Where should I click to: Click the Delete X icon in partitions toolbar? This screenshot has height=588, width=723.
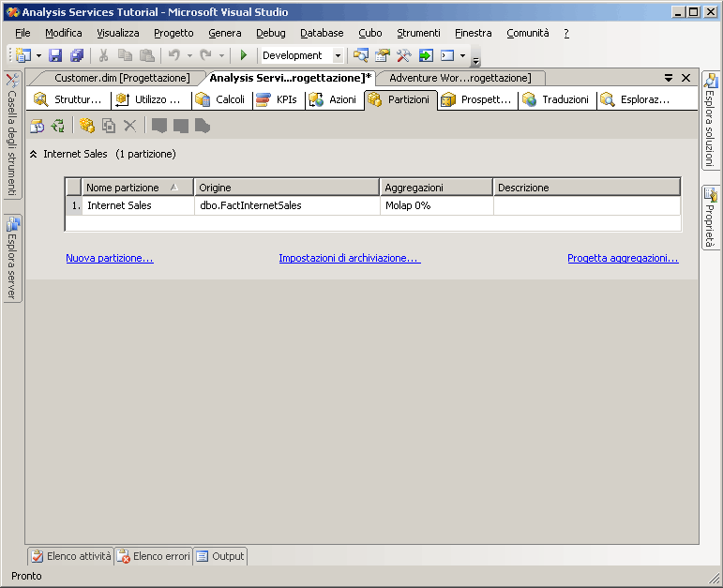(x=130, y=126)
